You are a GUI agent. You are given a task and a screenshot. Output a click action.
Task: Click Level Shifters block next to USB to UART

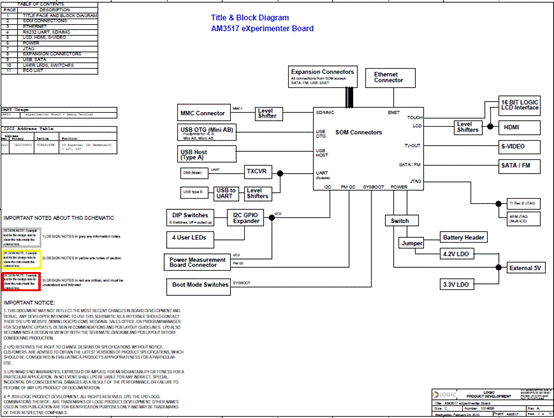click(258, 194)
